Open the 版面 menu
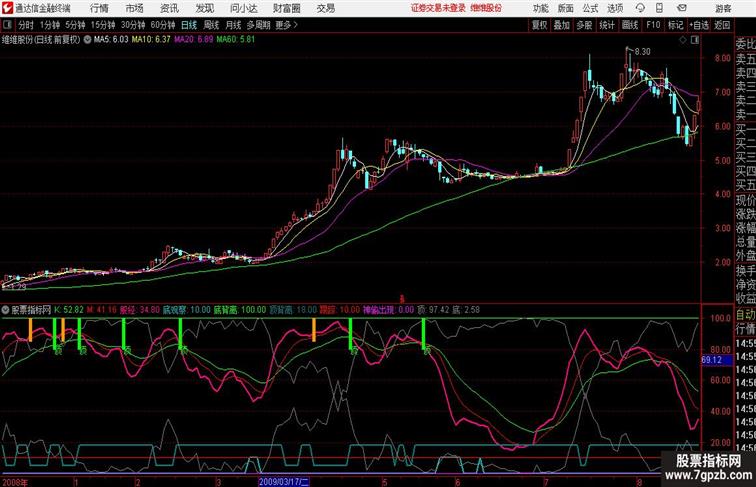The height and width of the screenshot is (487, 756). (566, 8)
